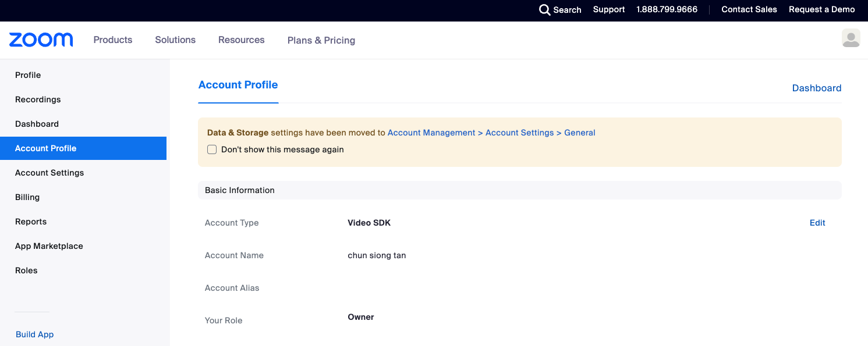Open the Resources menu
Image resolution: width=868 pixels, height=346 pixels.
pyautogui.click(x=242, y=40)
